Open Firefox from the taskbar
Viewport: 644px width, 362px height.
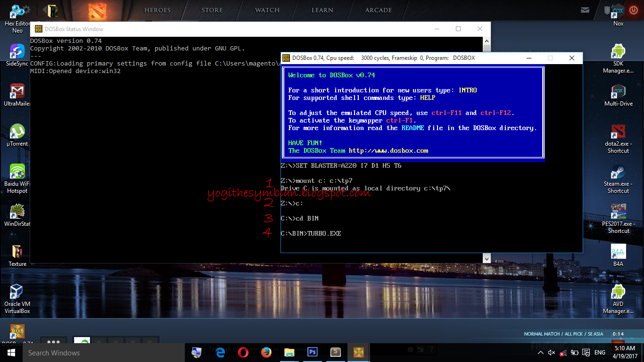(266, 353)
